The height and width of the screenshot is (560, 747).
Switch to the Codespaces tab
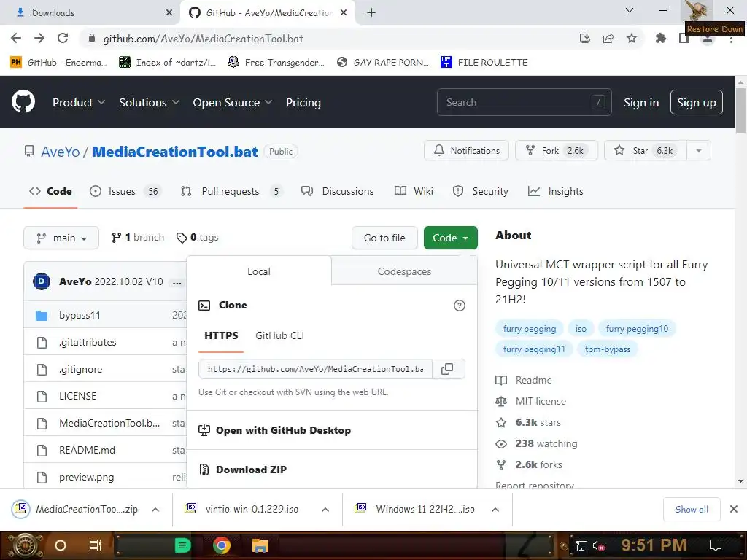[404, 271]
